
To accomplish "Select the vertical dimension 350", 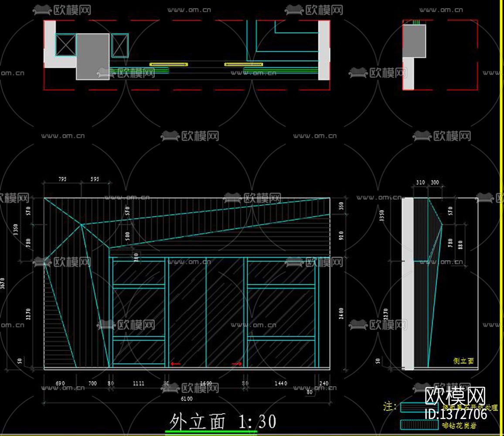I will coord(341,206).
